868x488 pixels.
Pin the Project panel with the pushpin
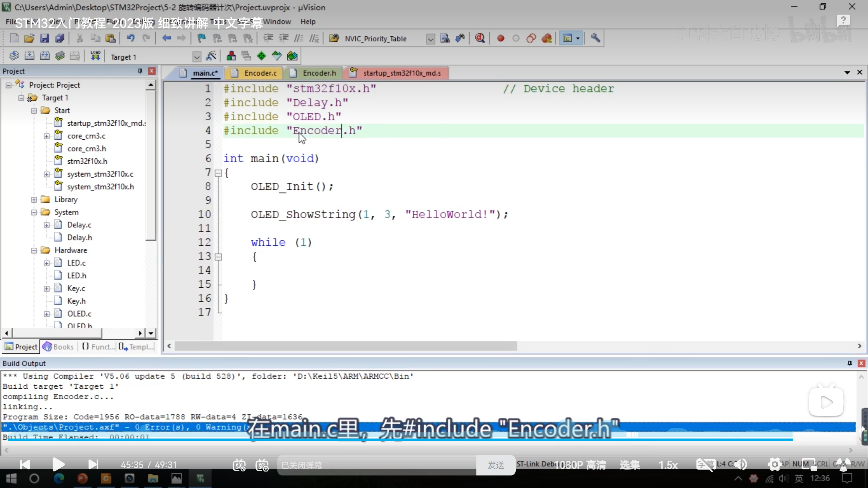coord(140,71)
